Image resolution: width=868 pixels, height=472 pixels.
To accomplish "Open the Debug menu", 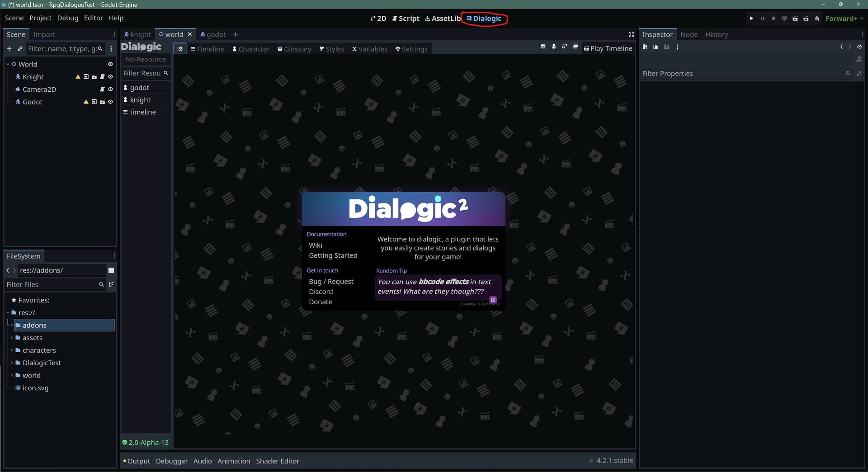I will point(67,18).
